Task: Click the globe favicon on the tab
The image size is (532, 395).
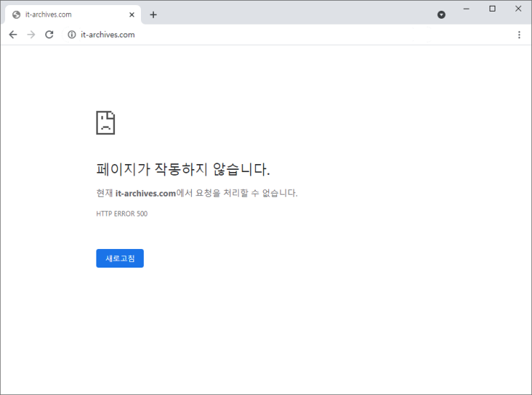Action: click(17, 14)
